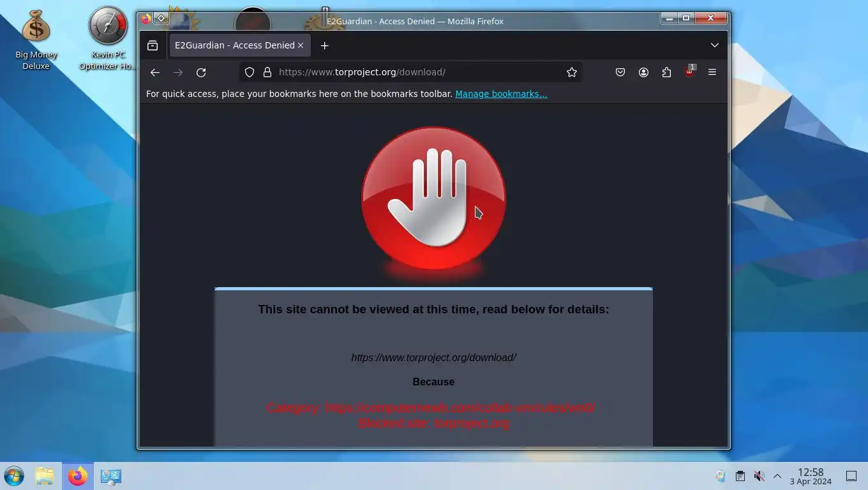Close the E2Guardian Access Denied tab

tap(301, 45)
